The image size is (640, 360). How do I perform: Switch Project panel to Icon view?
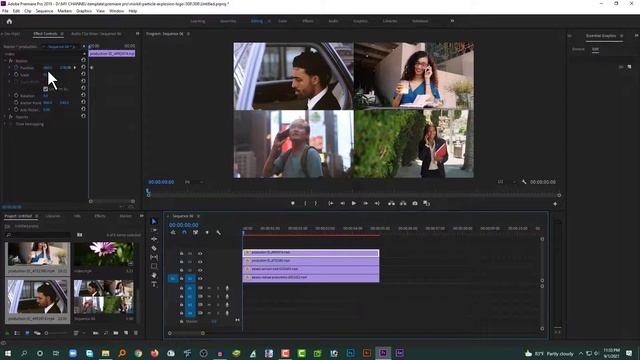[x=27, y=333]
